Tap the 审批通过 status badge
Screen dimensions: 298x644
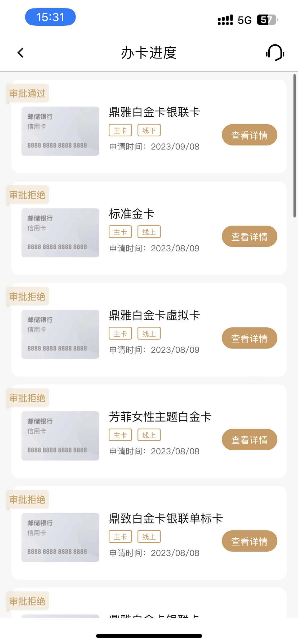click(28, 93)
